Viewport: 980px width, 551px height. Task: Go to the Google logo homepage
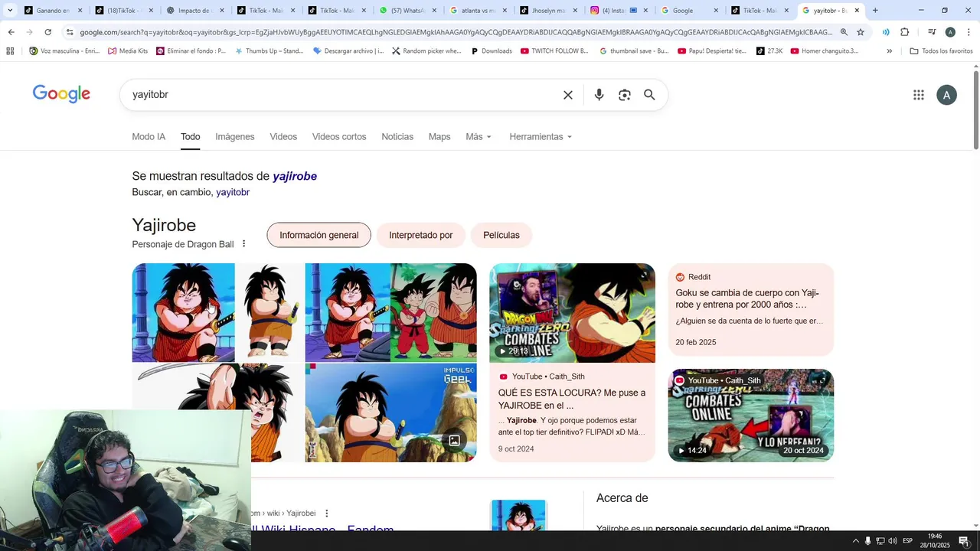(61, 94)
